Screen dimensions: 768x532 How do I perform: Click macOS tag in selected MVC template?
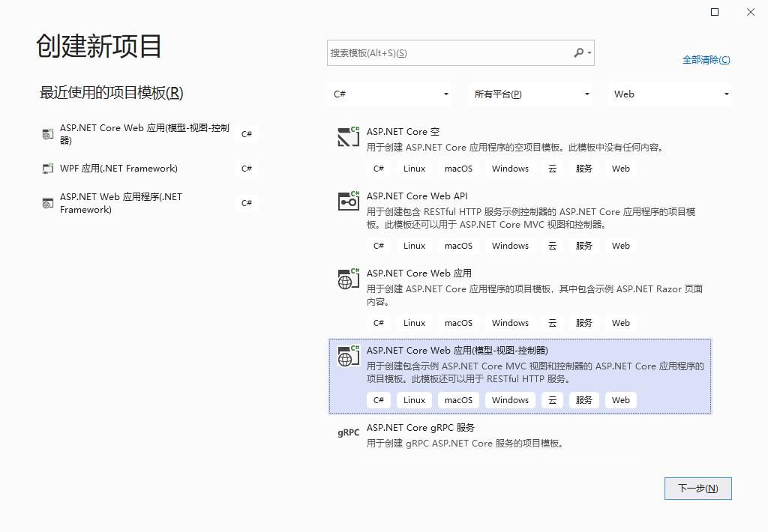[458, 400]
